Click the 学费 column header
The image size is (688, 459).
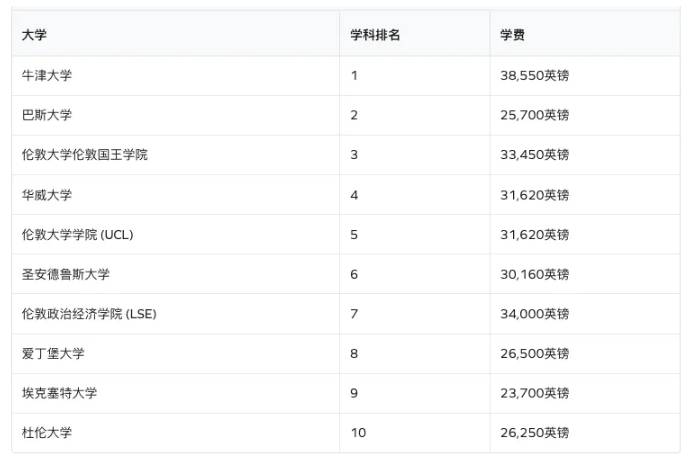pyautogui.click(x=513, y=35)
